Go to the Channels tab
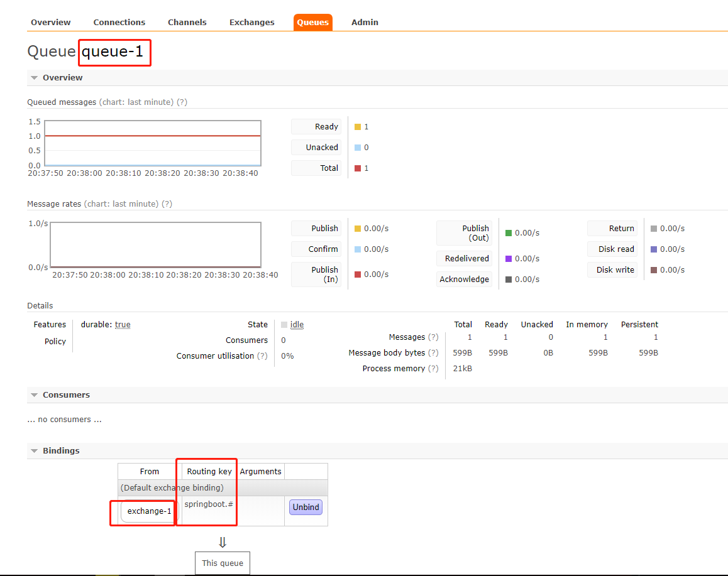The width and height of the screenshot is (728, 576). tap(187, 22)
